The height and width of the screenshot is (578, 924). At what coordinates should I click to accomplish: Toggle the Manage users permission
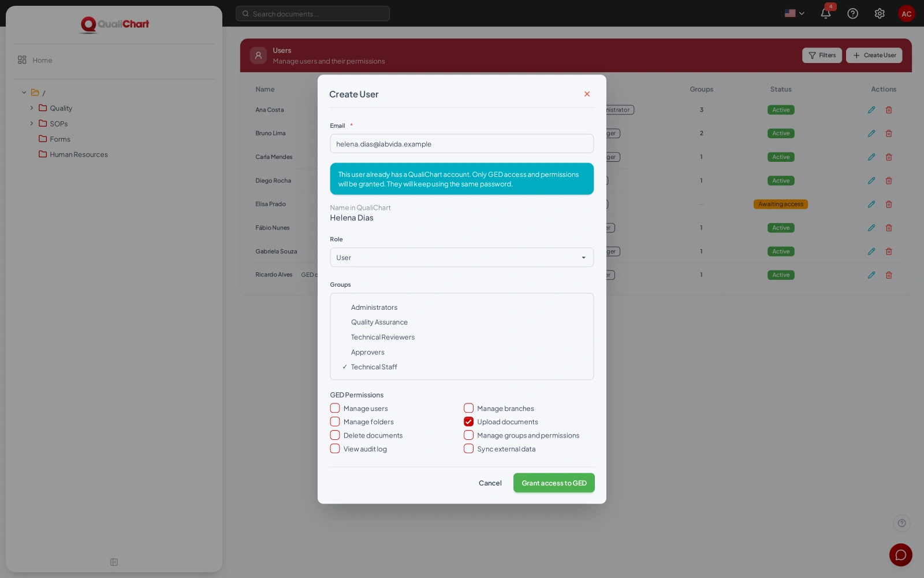pos(335,408)
